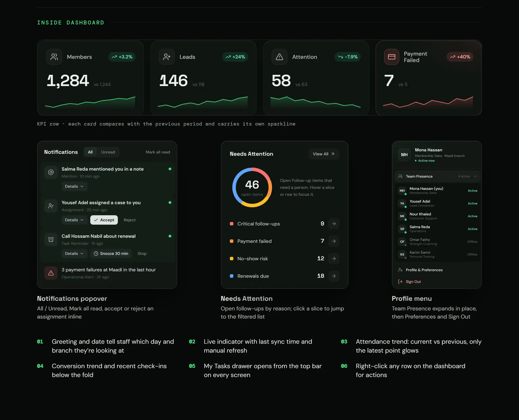Click the -7.9% Attention trend badge
The image size is (519, 420).
[x=347, y=57]
